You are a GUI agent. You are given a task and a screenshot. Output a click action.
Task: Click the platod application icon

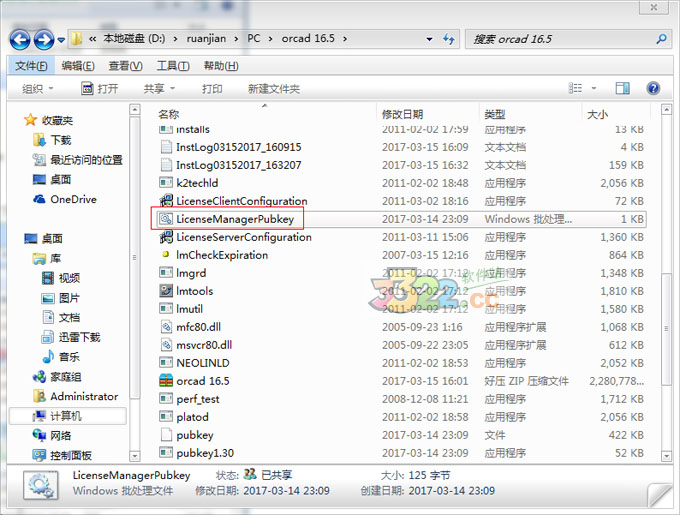pos(166,417)
